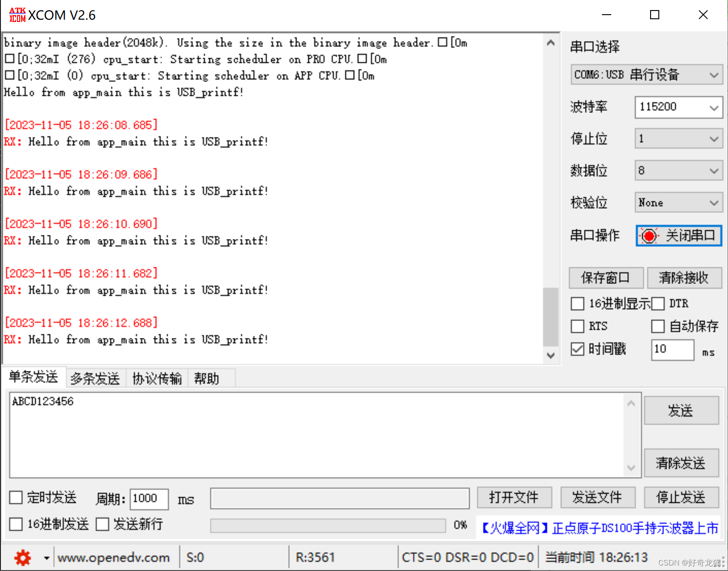
Task: Click the 发送 button
Action: [x=681, y=411]
